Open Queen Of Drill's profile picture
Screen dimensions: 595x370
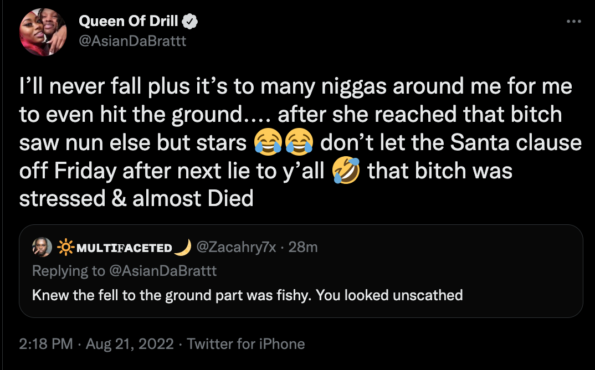click(43, 32)
